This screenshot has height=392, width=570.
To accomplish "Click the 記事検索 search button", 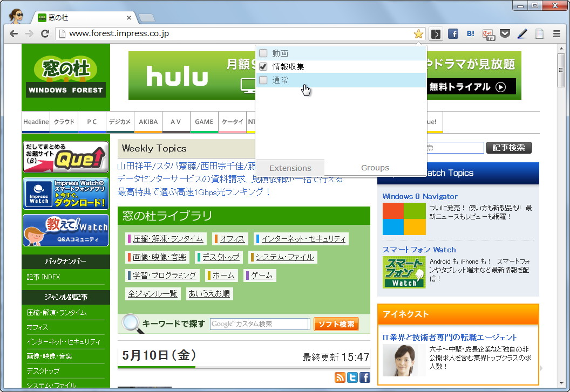I will pyautogui.click(x=508, y=148).
